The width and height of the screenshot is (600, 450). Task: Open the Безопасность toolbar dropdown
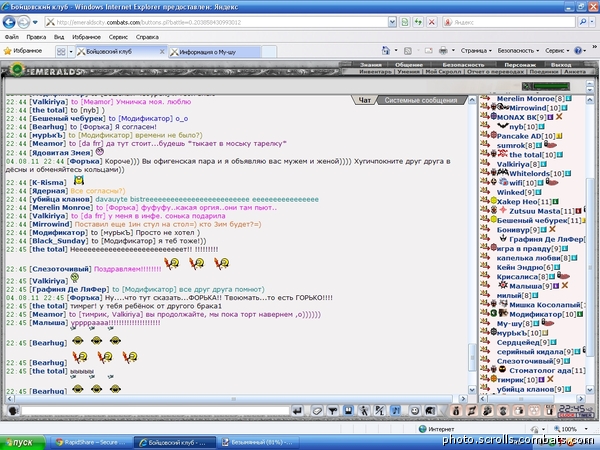(x=518, y=51)
